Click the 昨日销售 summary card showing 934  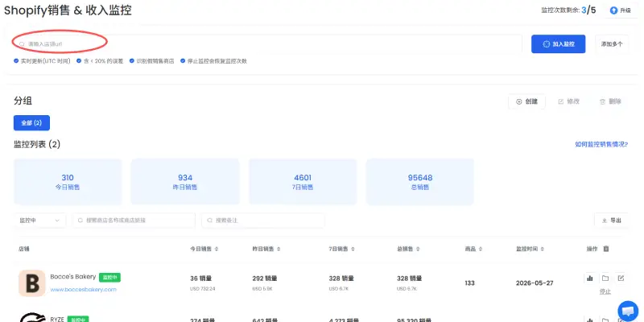185,182
